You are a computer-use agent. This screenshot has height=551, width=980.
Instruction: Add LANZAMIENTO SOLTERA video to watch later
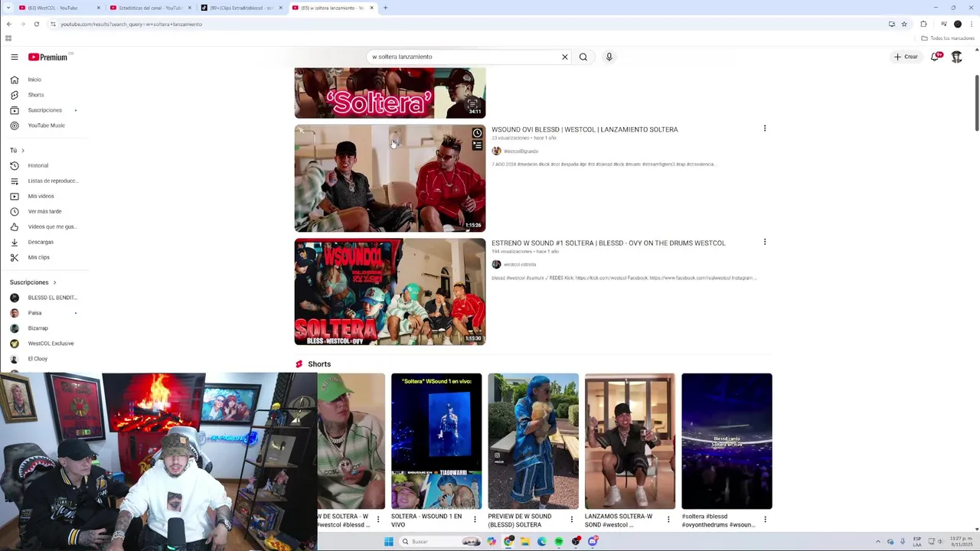(477, 133)
